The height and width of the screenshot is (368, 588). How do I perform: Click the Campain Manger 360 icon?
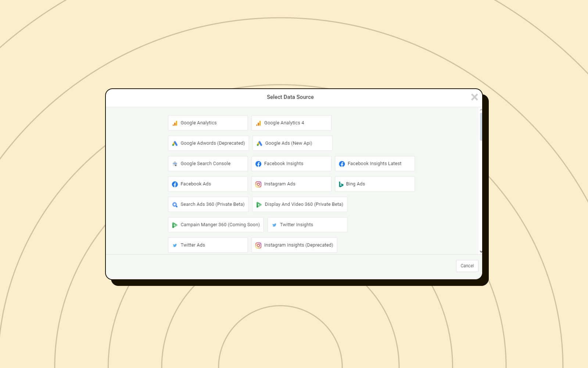pos(175,225)
